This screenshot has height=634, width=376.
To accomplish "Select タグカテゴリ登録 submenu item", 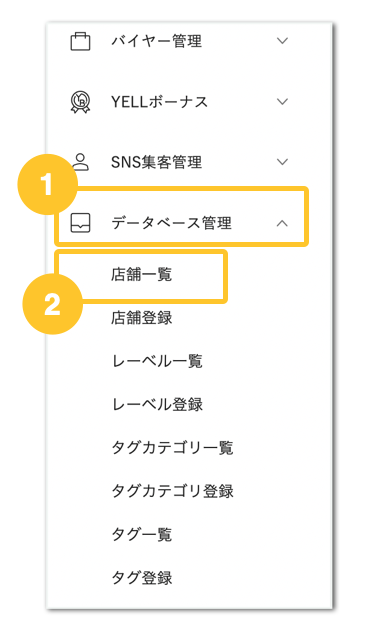I will tap(172, 490).
